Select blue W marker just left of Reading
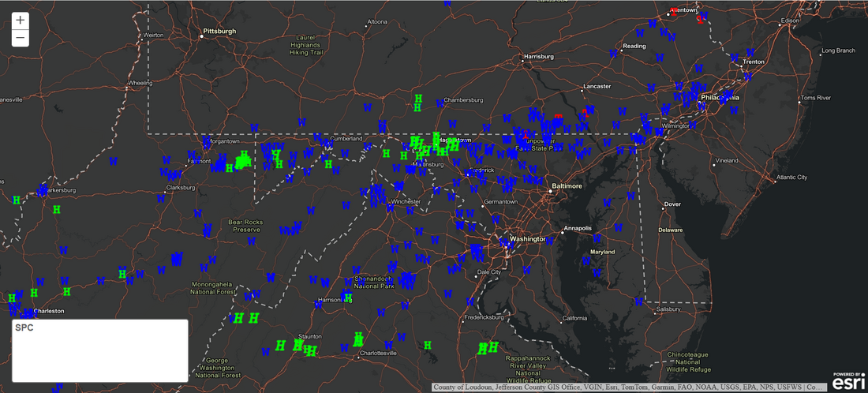The image size is (868, 393). click(613, 54)
